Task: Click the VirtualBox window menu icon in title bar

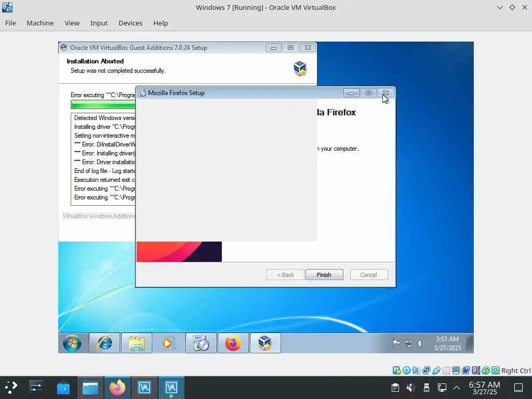Action: point(7,7)
